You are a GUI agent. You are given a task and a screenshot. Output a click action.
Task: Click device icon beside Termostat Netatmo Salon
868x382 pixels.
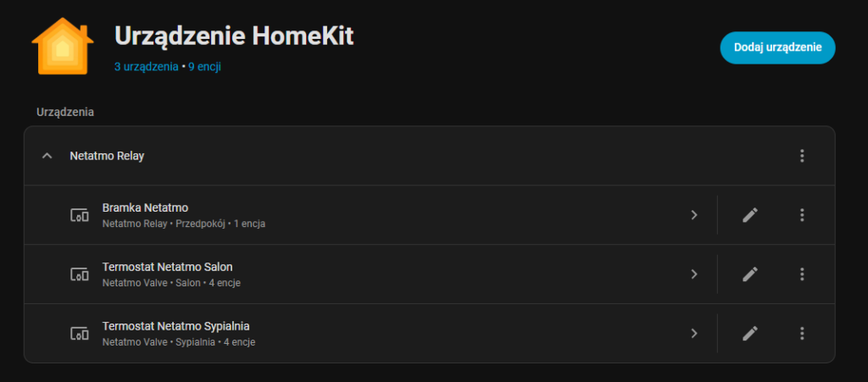(79, 274)
